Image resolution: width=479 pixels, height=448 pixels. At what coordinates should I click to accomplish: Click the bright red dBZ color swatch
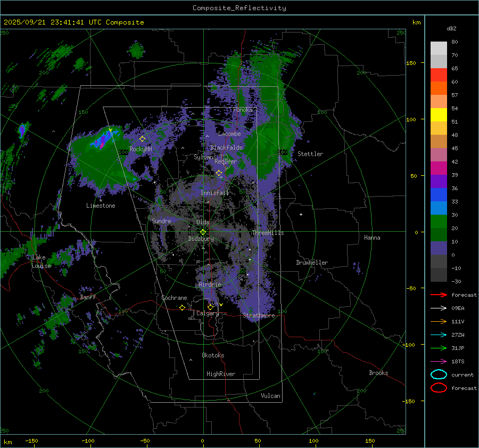(439, 75)
